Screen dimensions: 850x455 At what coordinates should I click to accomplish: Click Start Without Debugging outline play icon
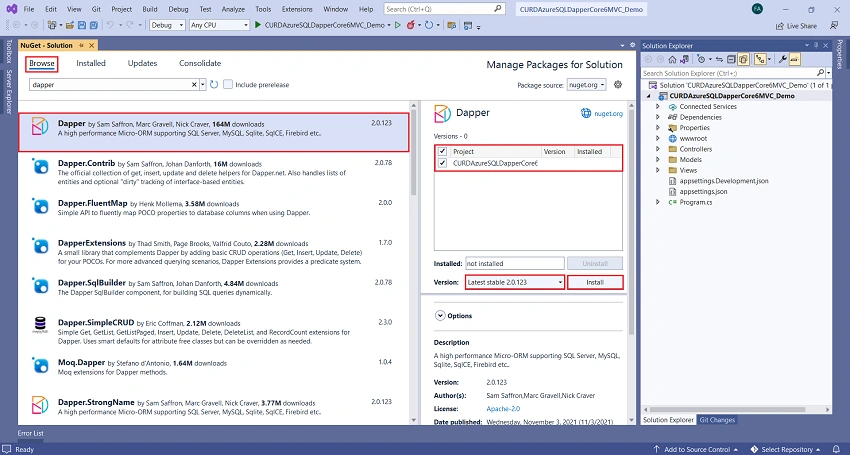click(x=398, y=25)
